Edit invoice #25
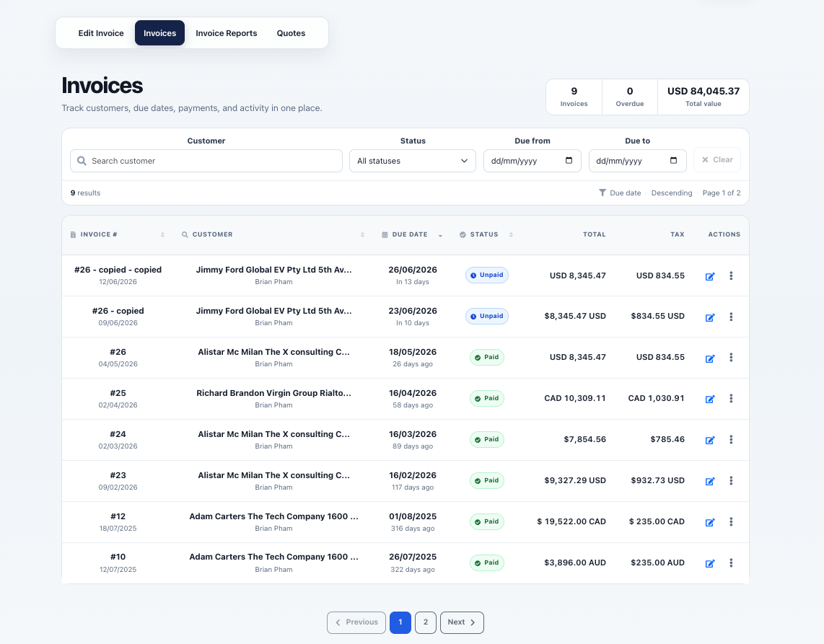The width and height of the screenshot is (824, 644). point(710,400)
